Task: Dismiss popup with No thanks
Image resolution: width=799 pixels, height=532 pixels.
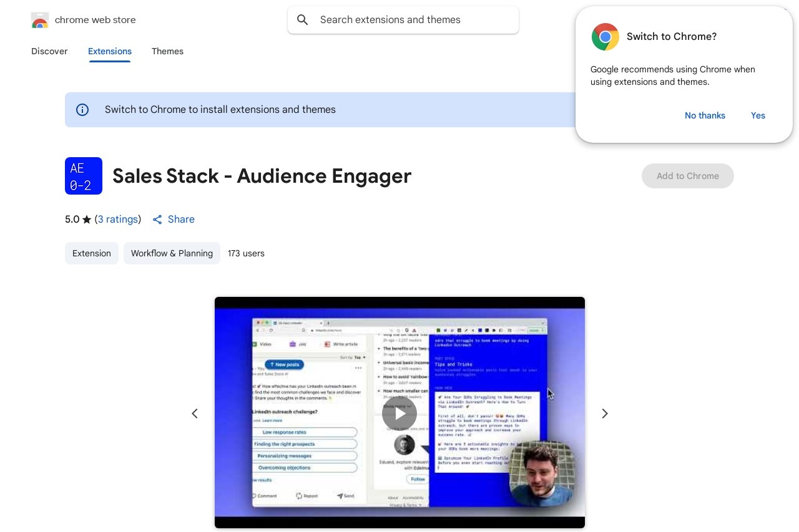Action: coord(705,115)
